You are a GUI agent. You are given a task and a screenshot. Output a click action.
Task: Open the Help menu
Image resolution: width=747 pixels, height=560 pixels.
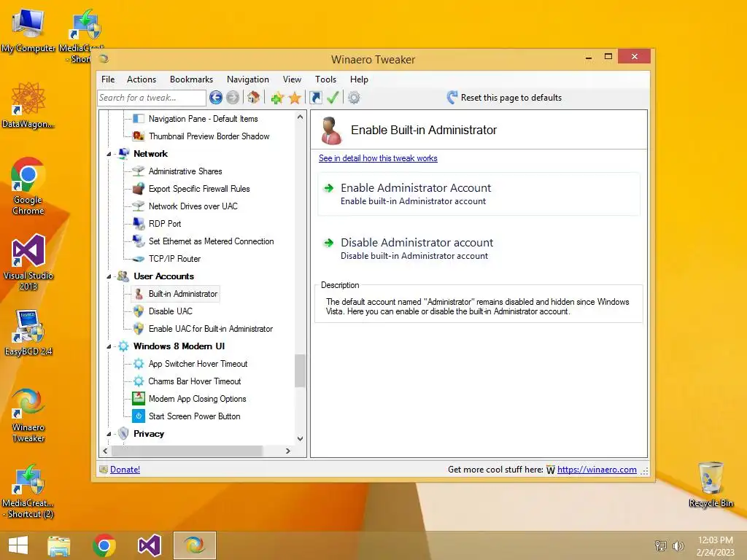[x=359, y=79]
